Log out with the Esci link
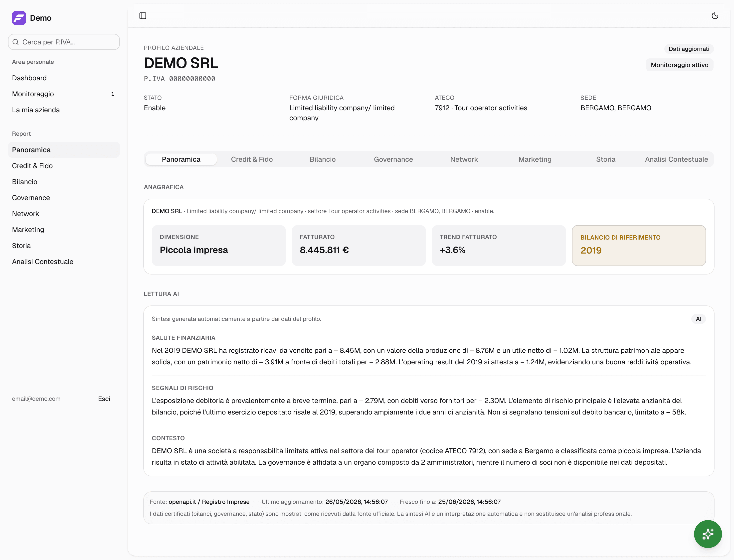The height and width of the screenshot is (560, 734). coord(104,399)
